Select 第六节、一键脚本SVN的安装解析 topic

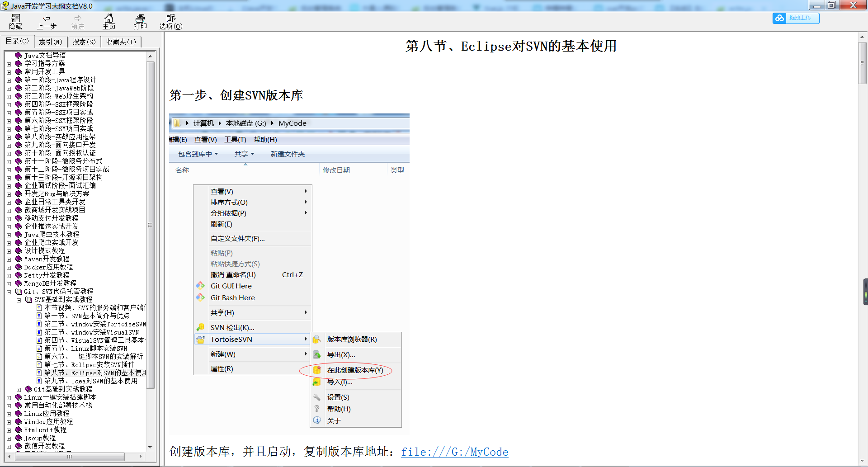click(94, 357)
